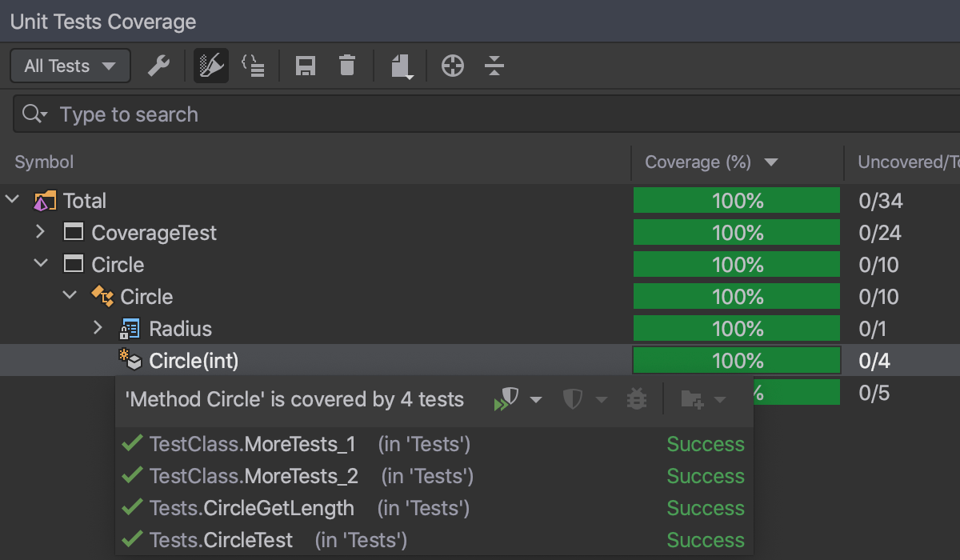
Task: Click the Total 100% coverage bar
Action: [x=736, y=201]
